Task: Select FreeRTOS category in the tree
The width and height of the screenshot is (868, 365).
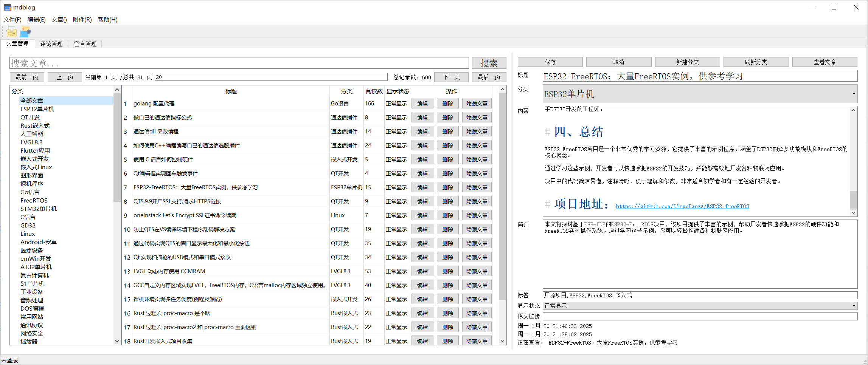Action: pos(34,200)
